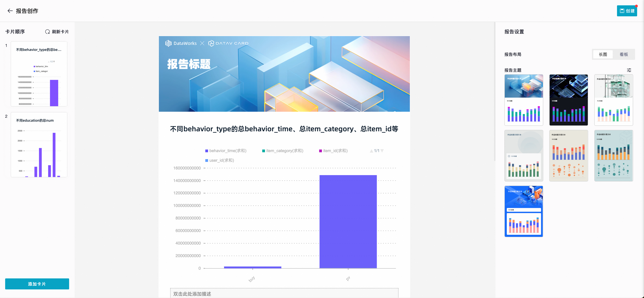Click the 报告标题 banner title text
The image size is (644, 298).
(189, 64)
